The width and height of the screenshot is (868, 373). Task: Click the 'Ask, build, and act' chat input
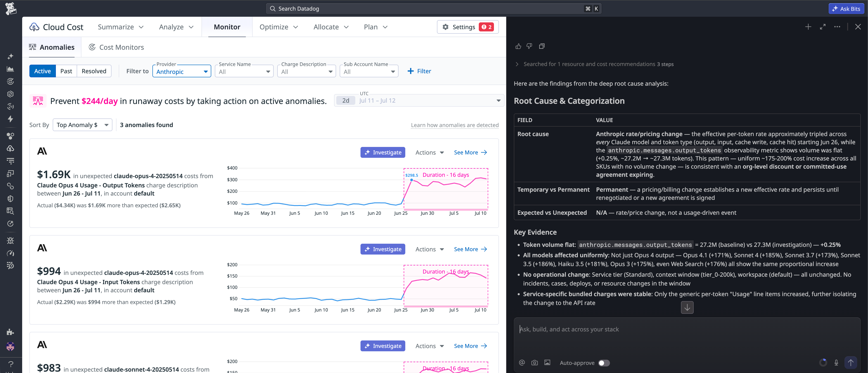coord(687,330)
